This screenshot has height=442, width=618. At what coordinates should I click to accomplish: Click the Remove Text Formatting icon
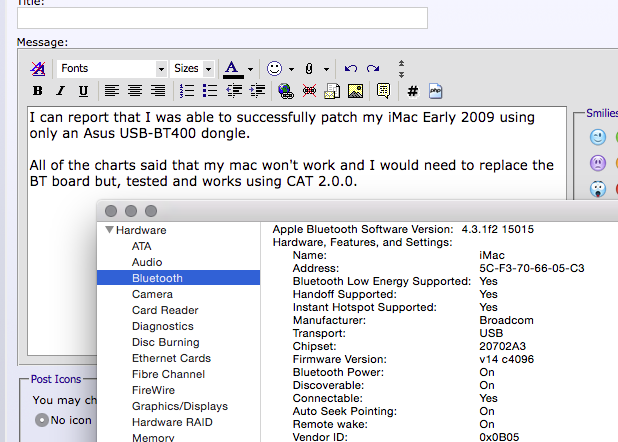click(x=38, y=69)
